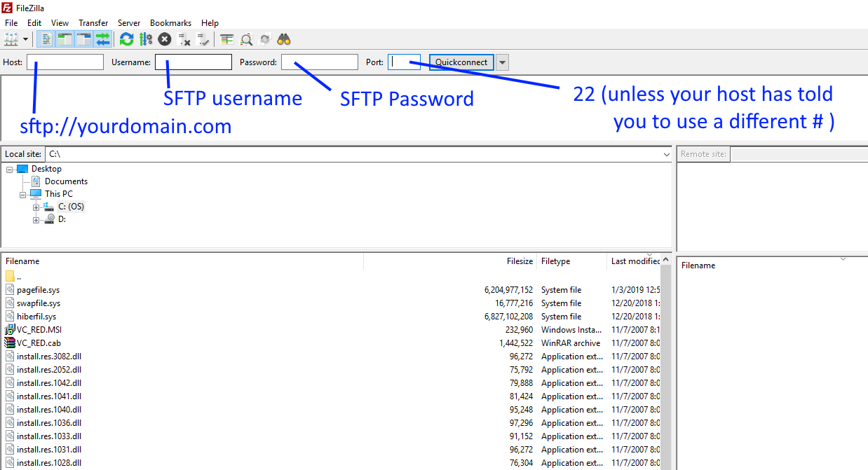The image size is (868, 470).
Task: Reconnect to the last server
Action: point(203,39)
